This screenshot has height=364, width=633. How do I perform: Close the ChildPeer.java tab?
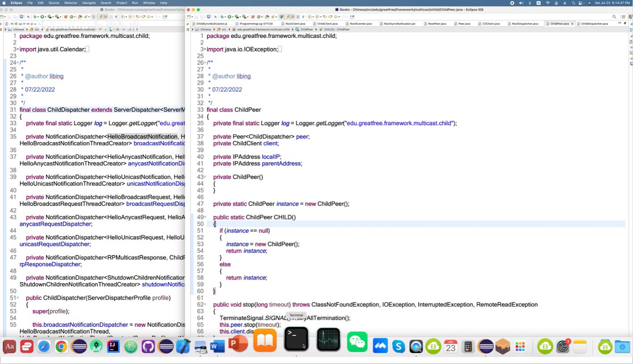(x=572, y=24)
